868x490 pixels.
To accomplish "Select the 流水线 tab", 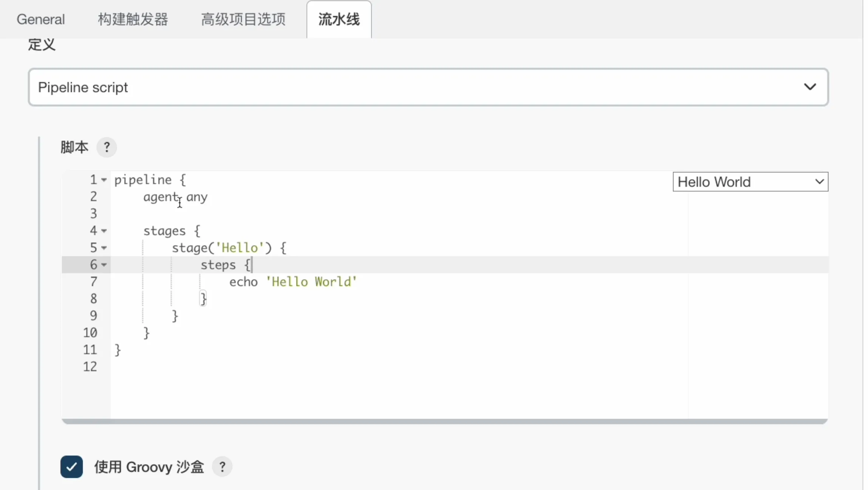I will 339,19.
